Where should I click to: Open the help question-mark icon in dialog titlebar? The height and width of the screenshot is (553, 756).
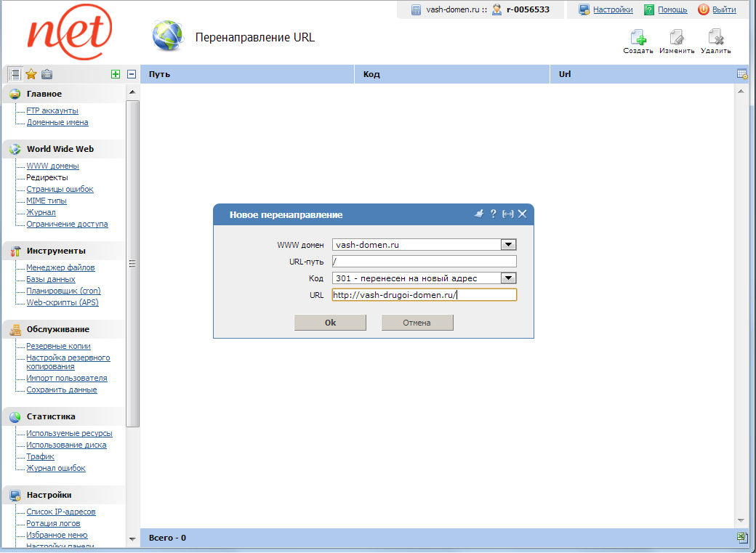click(494, 214)
